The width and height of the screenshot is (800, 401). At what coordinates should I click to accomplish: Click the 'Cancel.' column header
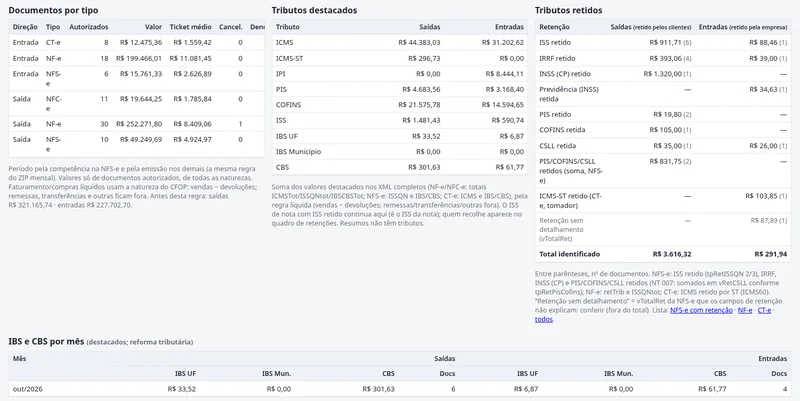pos(231,27)
